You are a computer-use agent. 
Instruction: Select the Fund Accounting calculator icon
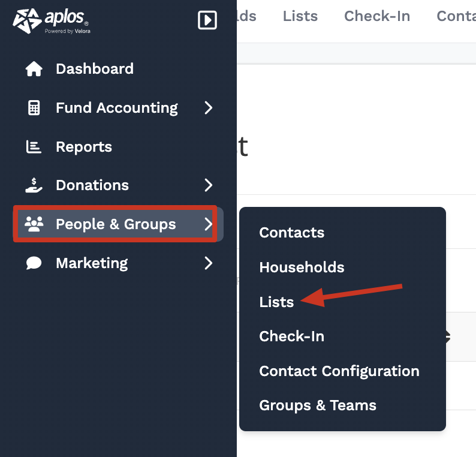click(34, 108)
